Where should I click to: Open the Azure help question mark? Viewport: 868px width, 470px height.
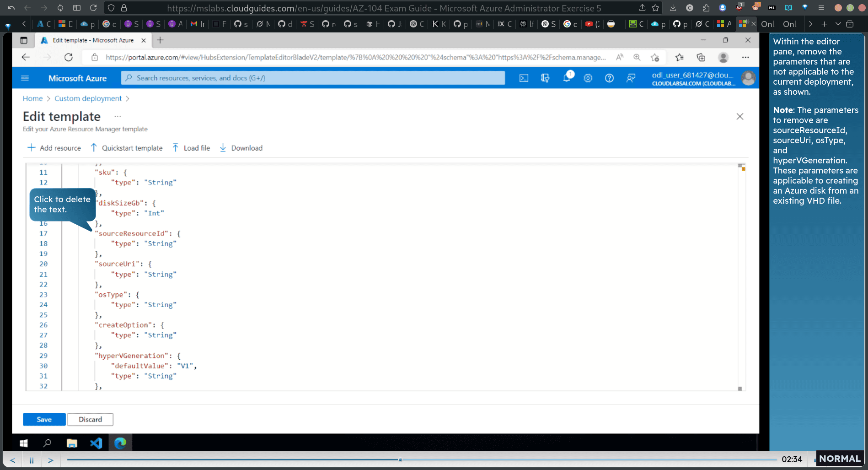coord(609,78)
